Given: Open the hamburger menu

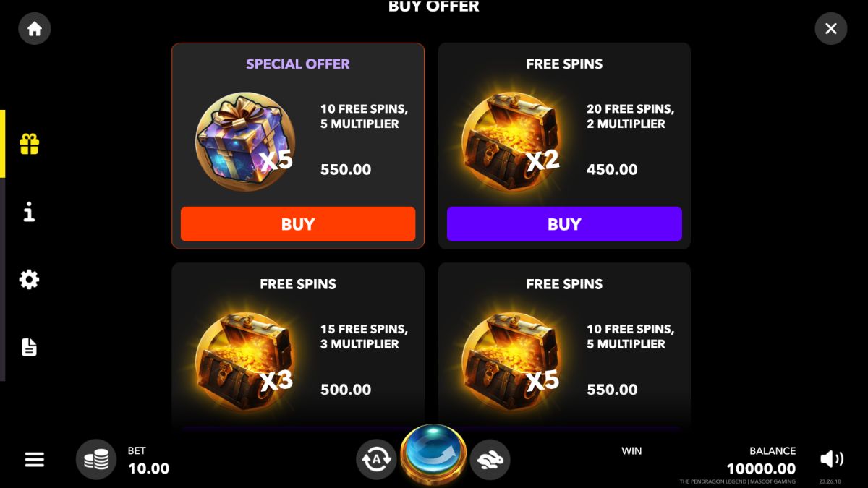Looking at the screenshot, I should 35,459.
